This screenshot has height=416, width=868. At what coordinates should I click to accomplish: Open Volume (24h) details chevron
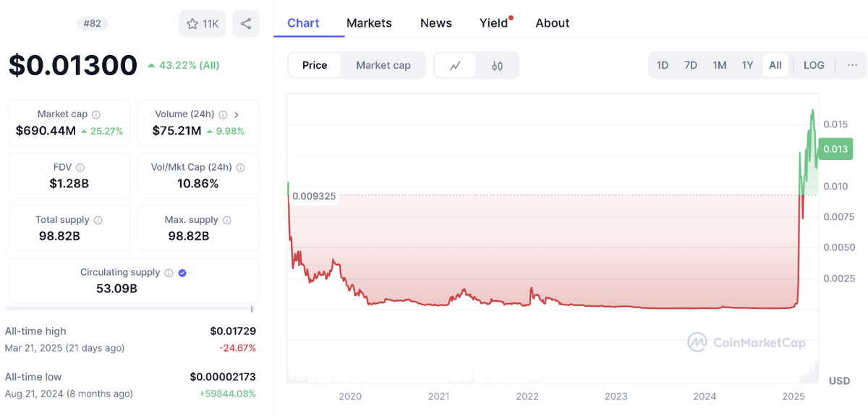tap(237, 114)
